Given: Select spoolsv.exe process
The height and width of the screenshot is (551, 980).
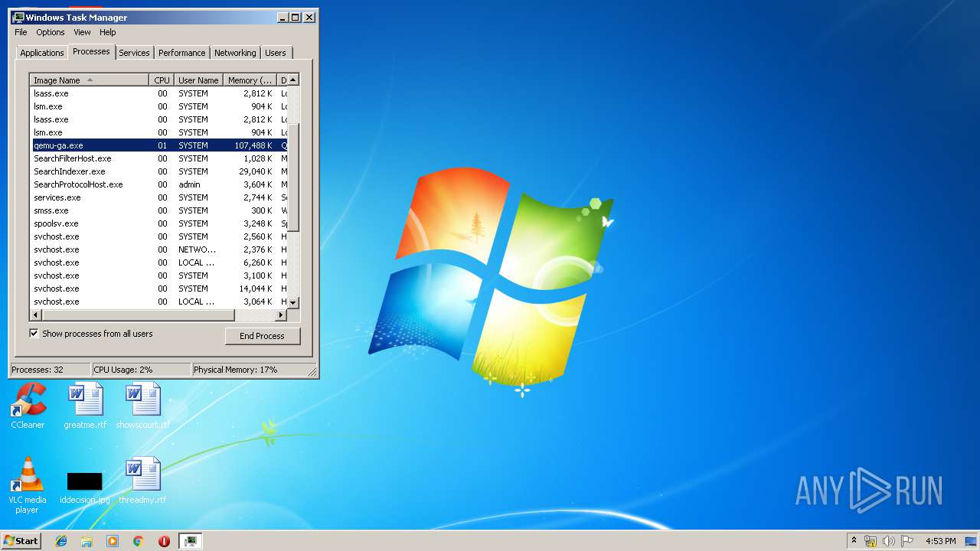Looking at the screenshot, I should coord(158,223).
